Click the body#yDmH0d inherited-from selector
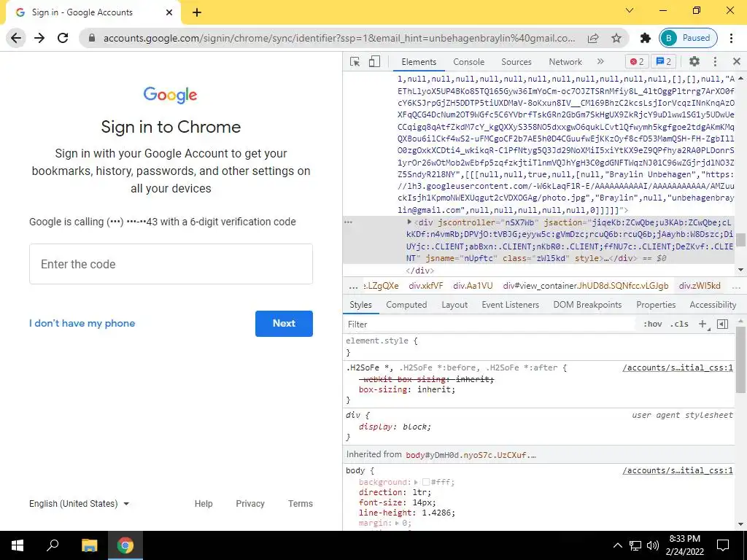747x560 pixels. coord(471,455)
